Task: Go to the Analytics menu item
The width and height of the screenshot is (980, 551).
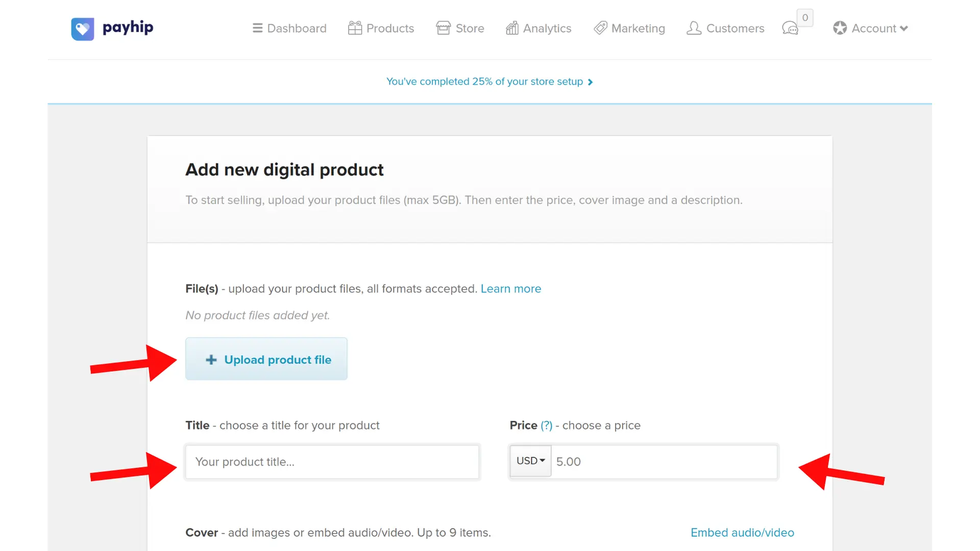Action: [x=547, y=29]
